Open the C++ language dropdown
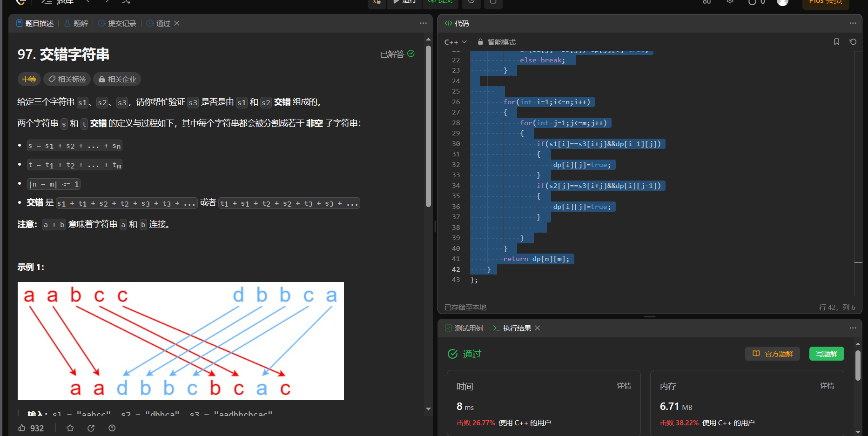 point(455,42)
